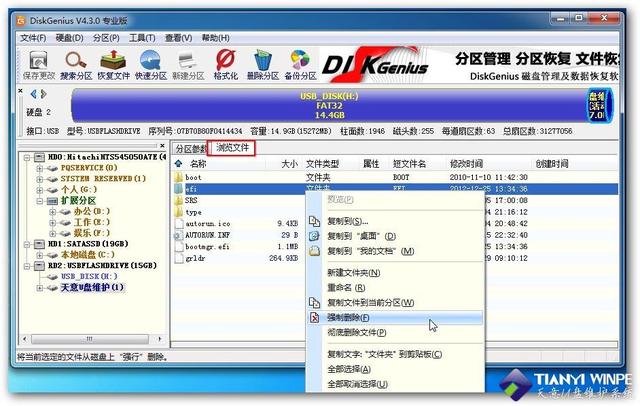
Task: Choose 重命名(R) in context menu
Action: click(395, 288)
